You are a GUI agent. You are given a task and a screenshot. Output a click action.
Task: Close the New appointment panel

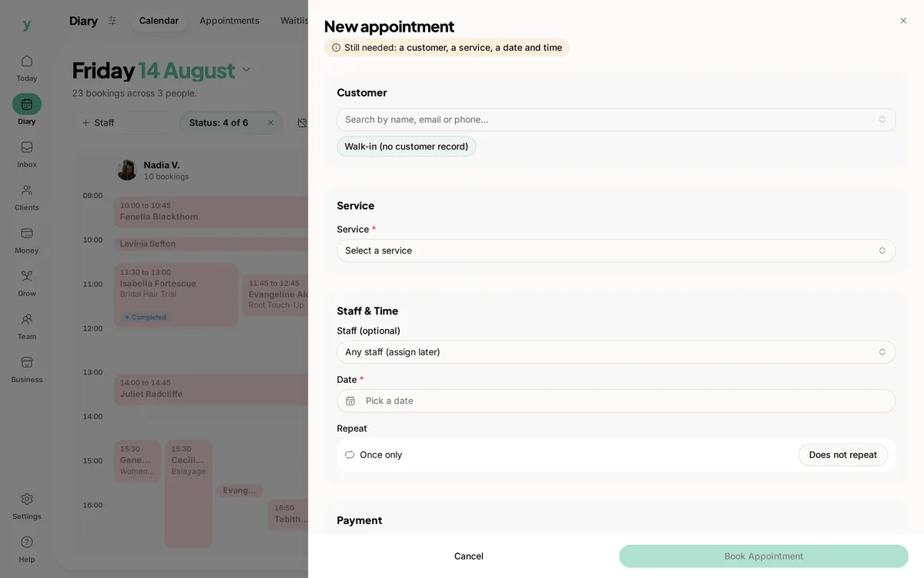[903, 21]
